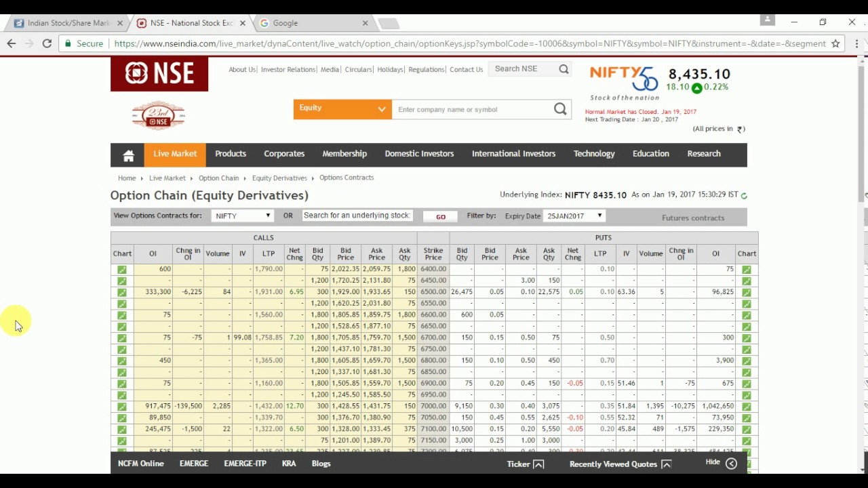Screen dimensions: 868x488
Task: Refresh the underlying index data icon
Action: [744, 196]
